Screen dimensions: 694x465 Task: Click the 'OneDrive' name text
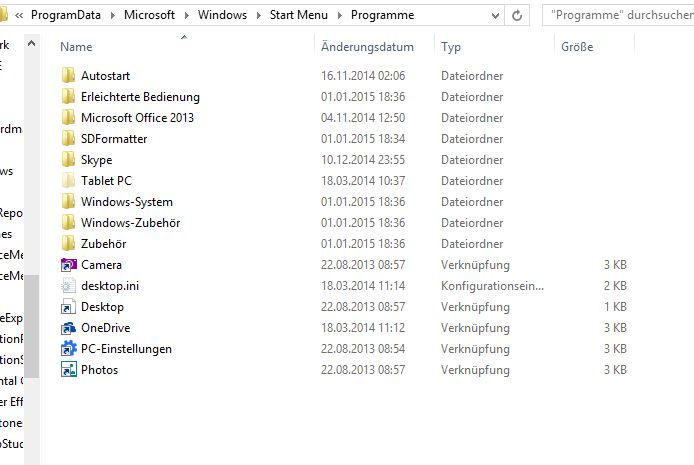pos(105,328)
